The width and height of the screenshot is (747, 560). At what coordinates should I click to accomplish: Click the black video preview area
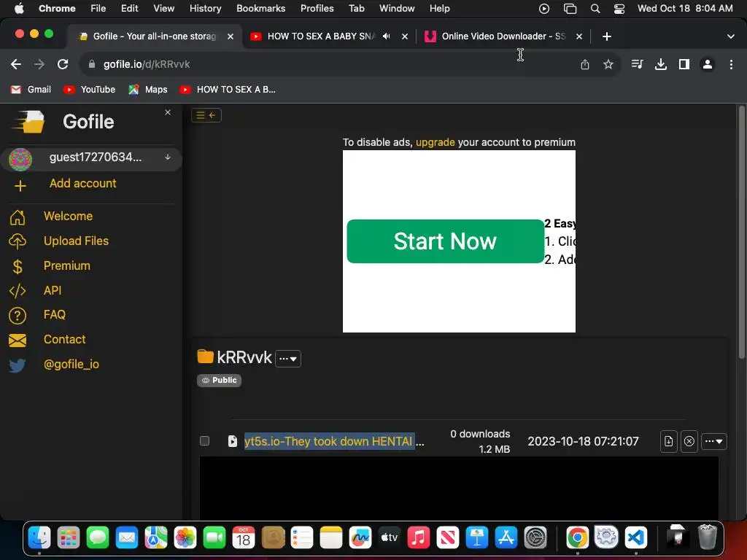pos(459,488)
